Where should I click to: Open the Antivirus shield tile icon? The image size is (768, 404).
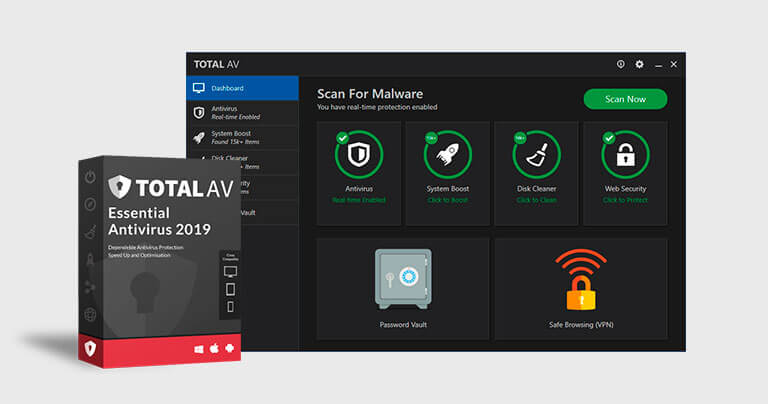[359, 155]
